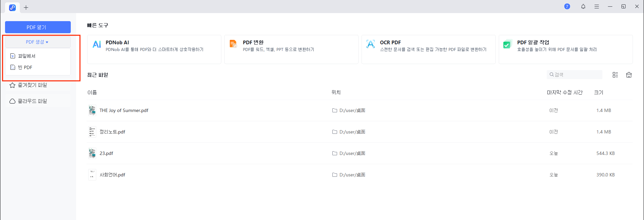The width and height of the screenshot is (644, 220).
Task: Open the blue user badge numbered 7
Action: [567, 6]
